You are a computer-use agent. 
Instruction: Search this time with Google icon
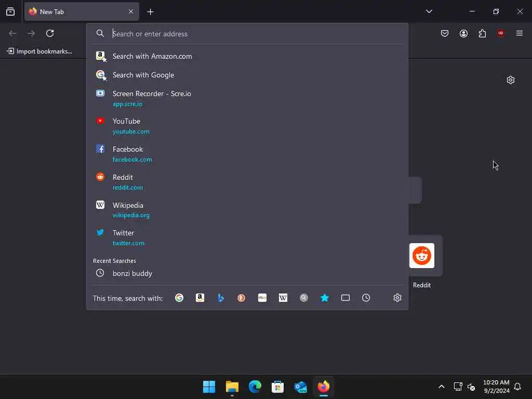(x=179, y=298)
